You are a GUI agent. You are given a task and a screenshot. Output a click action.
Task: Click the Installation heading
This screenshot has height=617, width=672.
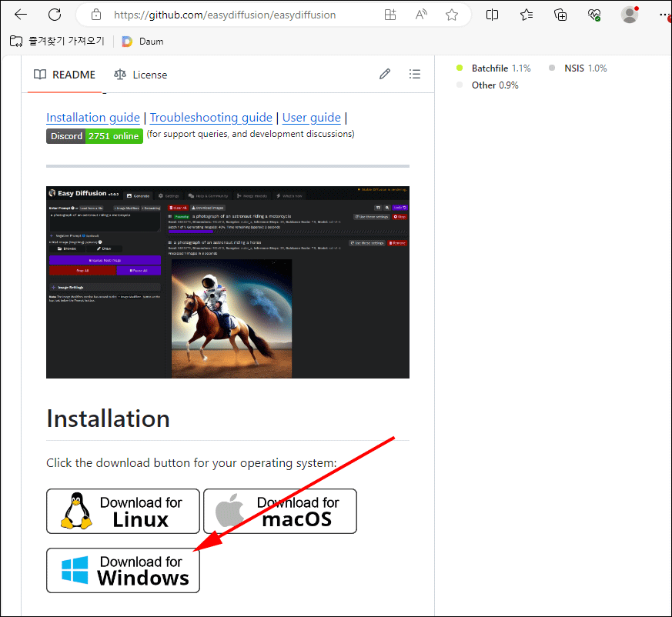[x=108, y=419]
